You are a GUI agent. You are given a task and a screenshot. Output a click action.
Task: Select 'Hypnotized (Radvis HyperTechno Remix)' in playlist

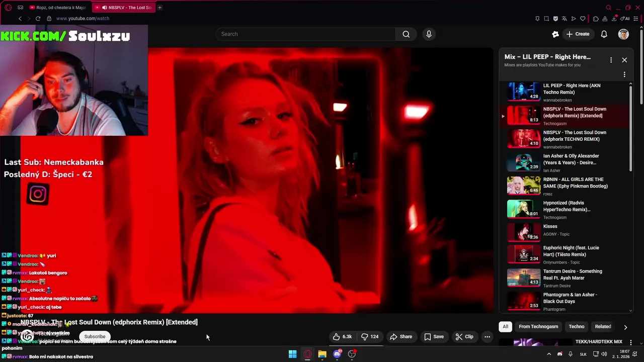pyautogui.click(x=563, y=210)
